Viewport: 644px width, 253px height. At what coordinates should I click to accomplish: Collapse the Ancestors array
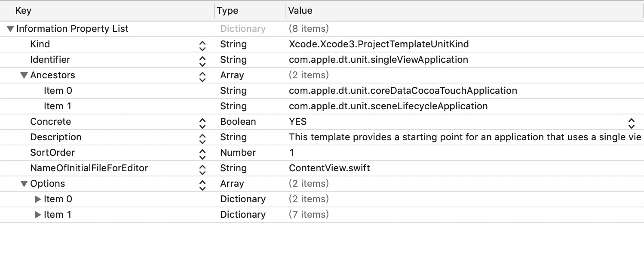coord(24,75)
